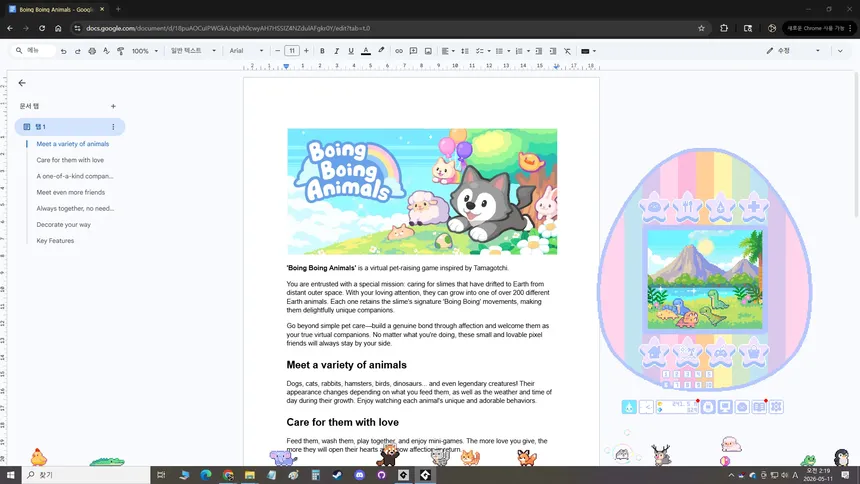Open the text alignment dropdown

(448, 51)
